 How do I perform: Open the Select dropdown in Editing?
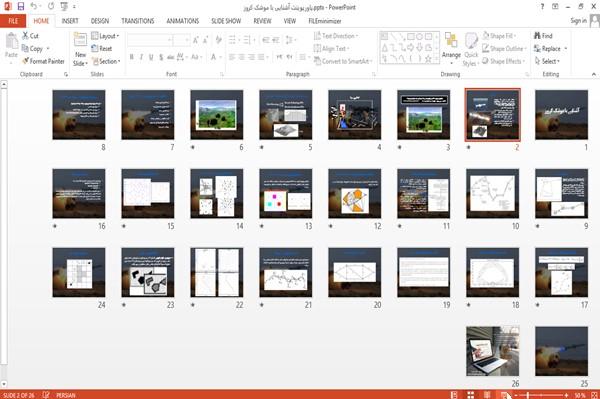coord(547,61)
